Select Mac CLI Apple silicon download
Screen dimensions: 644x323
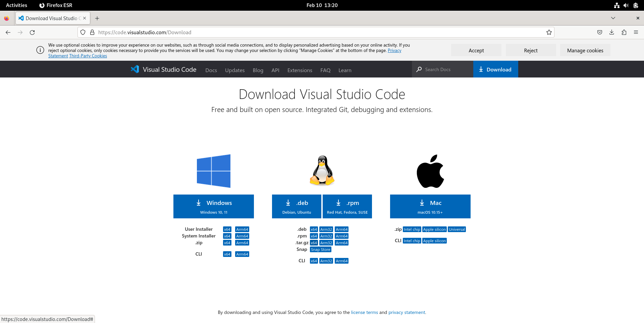click(x=434, y=241)
